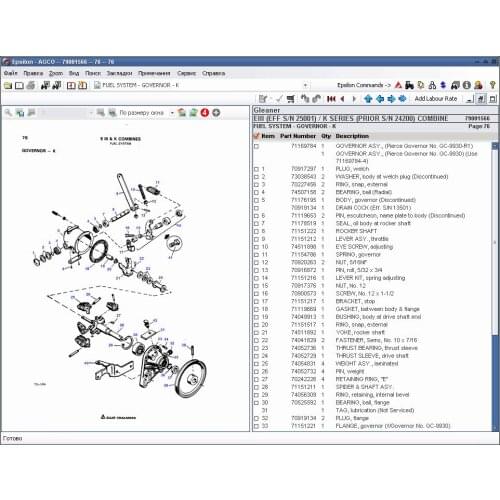
Task: Open the Закладки menu
Action: pos(119,73)
